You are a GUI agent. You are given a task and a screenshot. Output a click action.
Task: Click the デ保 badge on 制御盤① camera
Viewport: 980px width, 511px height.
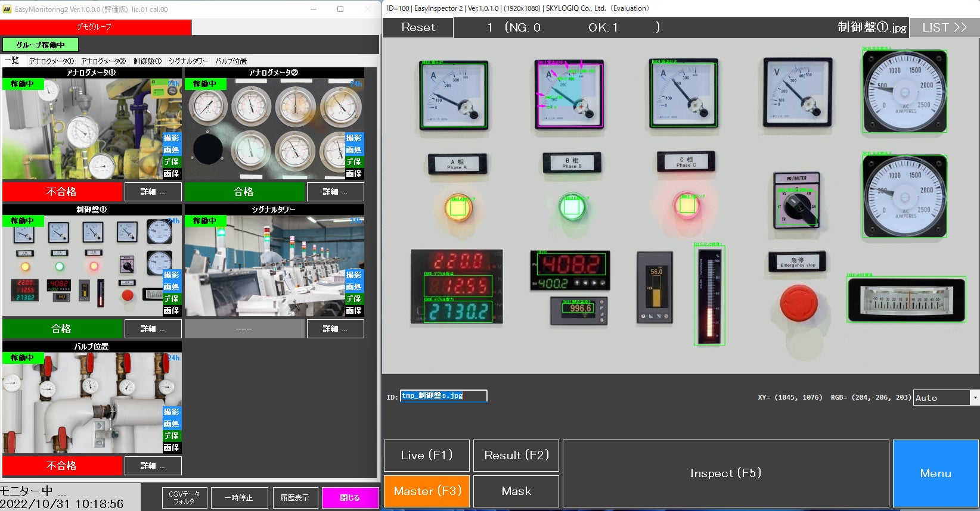coord(171,299)
